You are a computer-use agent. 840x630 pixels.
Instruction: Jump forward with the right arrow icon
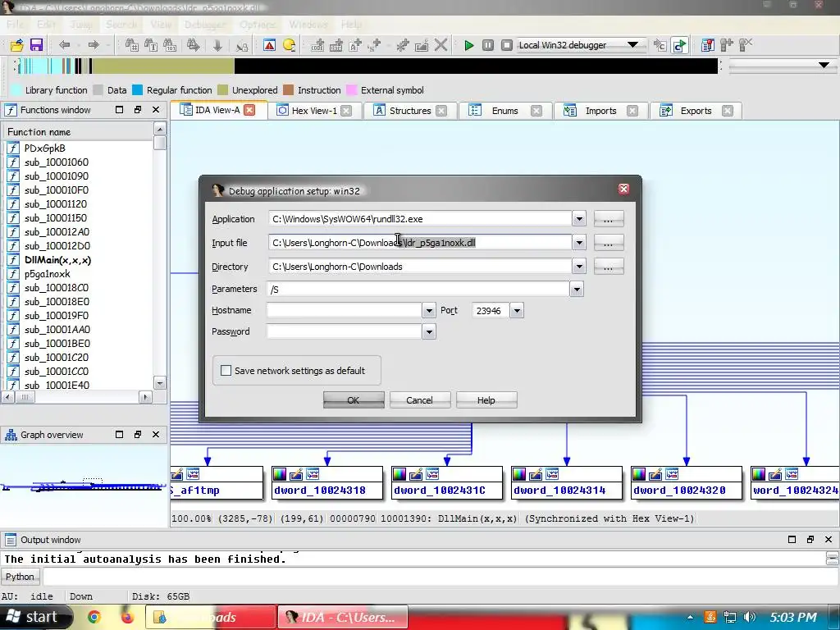pos(94,45)
